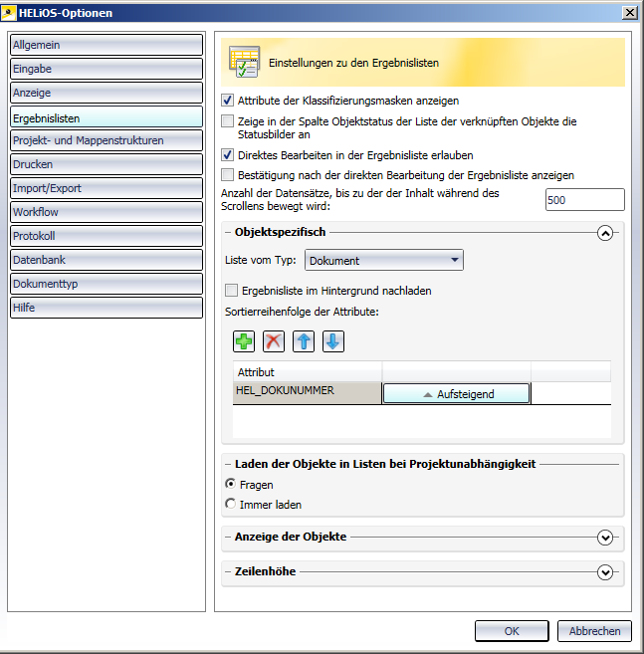Enable 'Bestätigung nach der direkten Bearbeitung' checkbox
Viewport: 644px width, 654px height.
point(227,175)
